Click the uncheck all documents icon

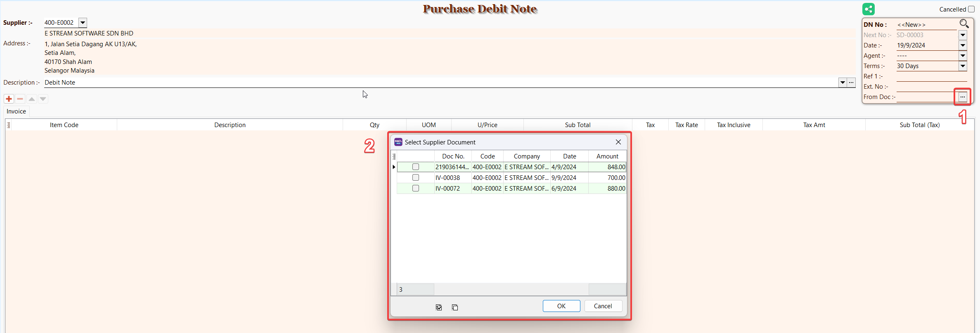point(455,307)
